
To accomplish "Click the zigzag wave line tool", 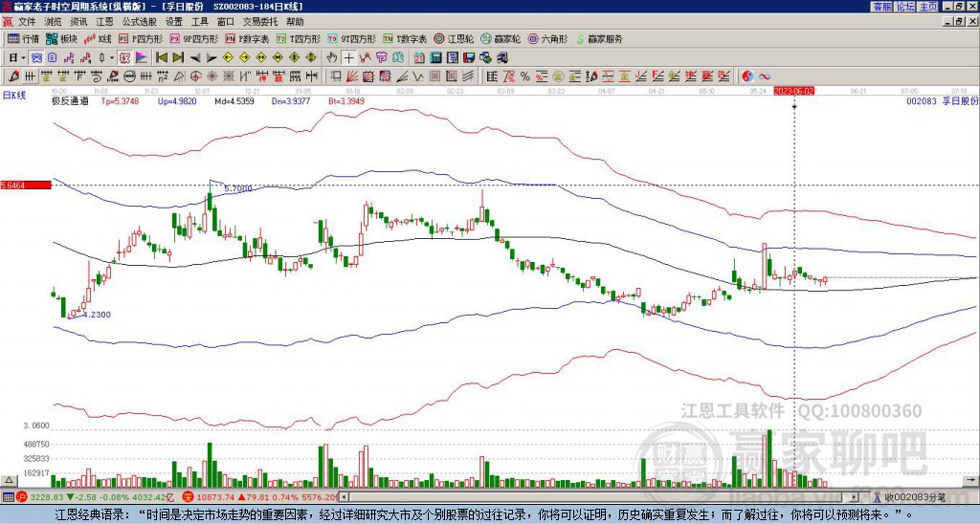I will [x=418, y=76].
